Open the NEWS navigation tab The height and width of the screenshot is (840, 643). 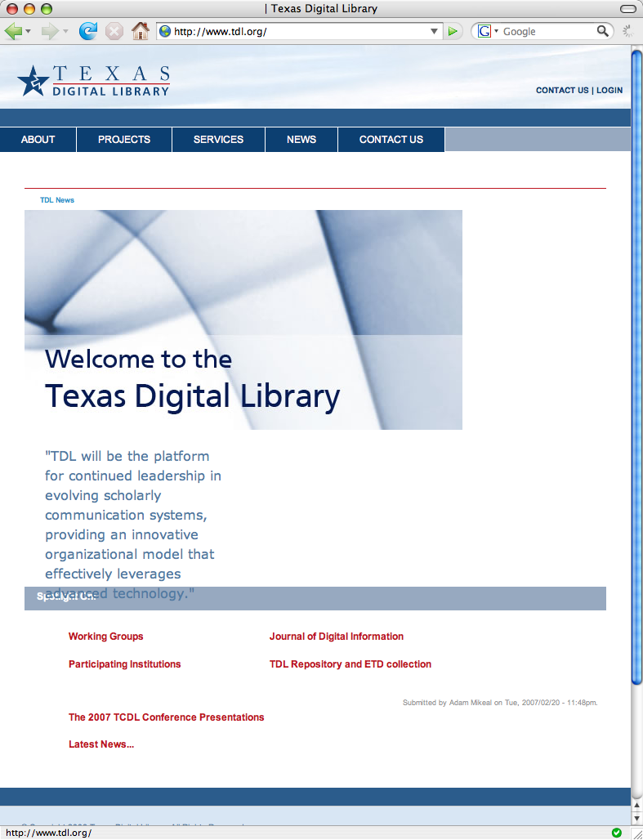(301, 139)
